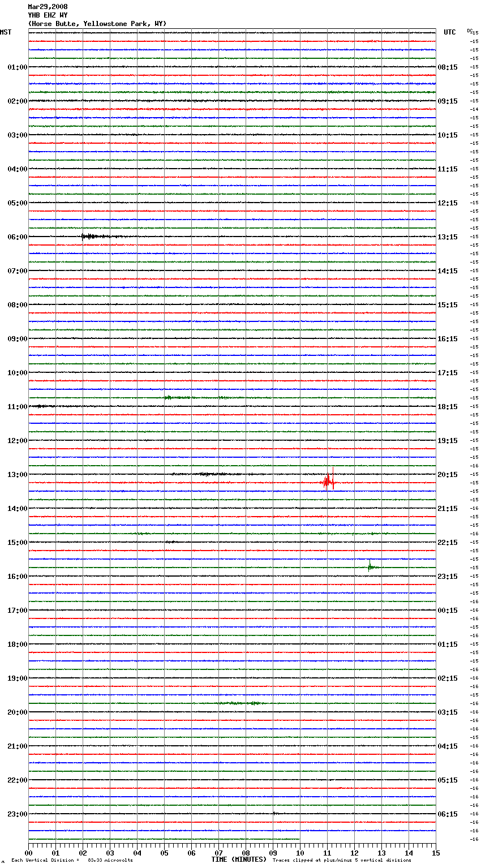Click the MST time zone label
Screen dimensions: 481x868
point(6,32)
